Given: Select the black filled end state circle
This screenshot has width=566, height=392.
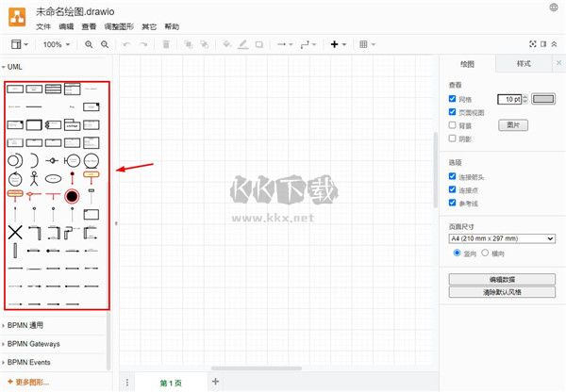Looking at the screenshot, I should pyautogui.click(x=72, y=196).
